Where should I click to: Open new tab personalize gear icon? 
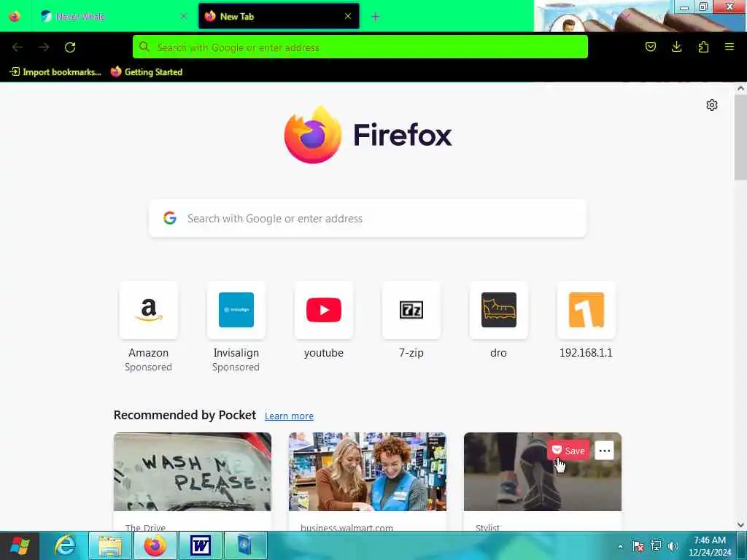(712, 105)
